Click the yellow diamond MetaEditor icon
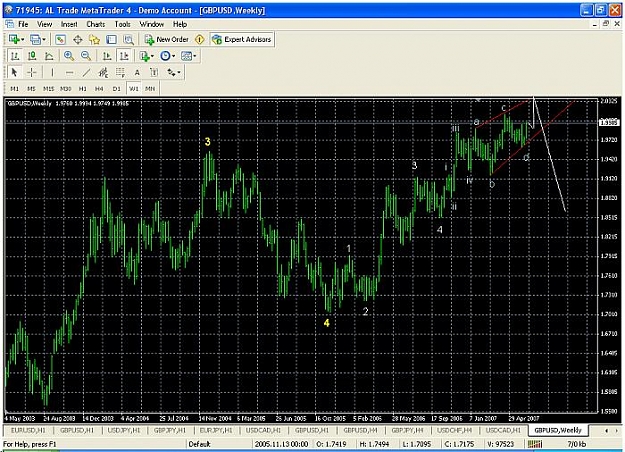Screen dimensions: 625x452 (200, 39)
